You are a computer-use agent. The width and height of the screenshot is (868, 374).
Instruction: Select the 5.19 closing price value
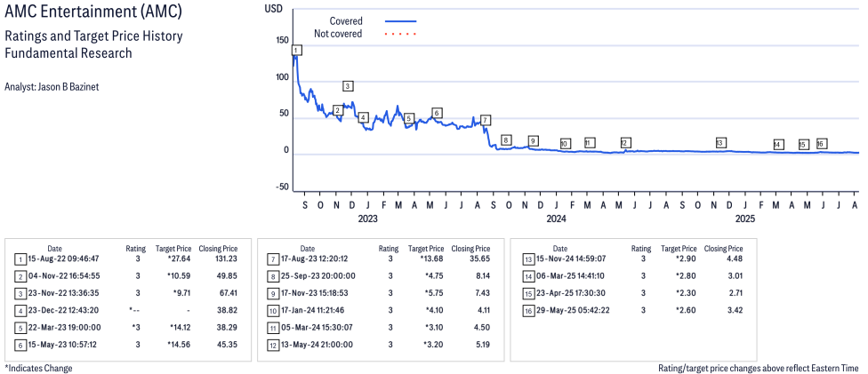(x=482, y=345)
